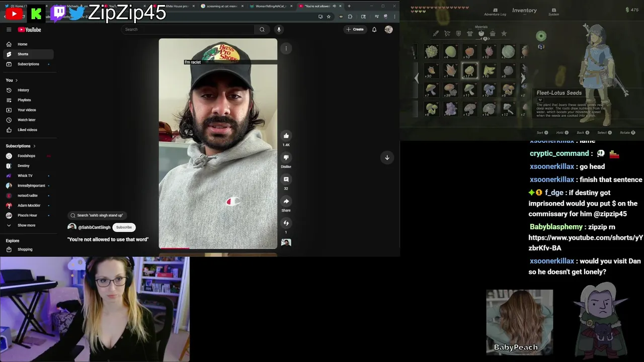
Task: Open YouTube notifications bell
Action: tap(374, 29)
